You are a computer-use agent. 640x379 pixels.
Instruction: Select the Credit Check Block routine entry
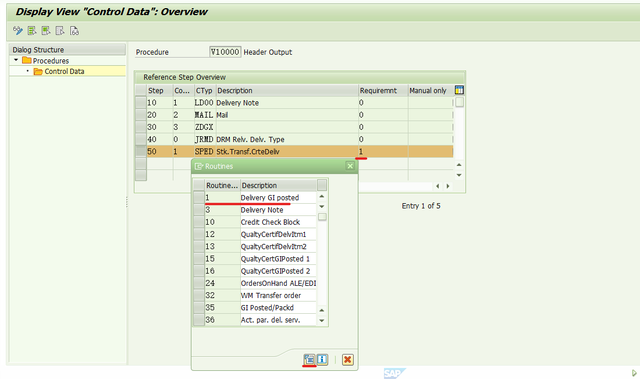click(270, 222)
